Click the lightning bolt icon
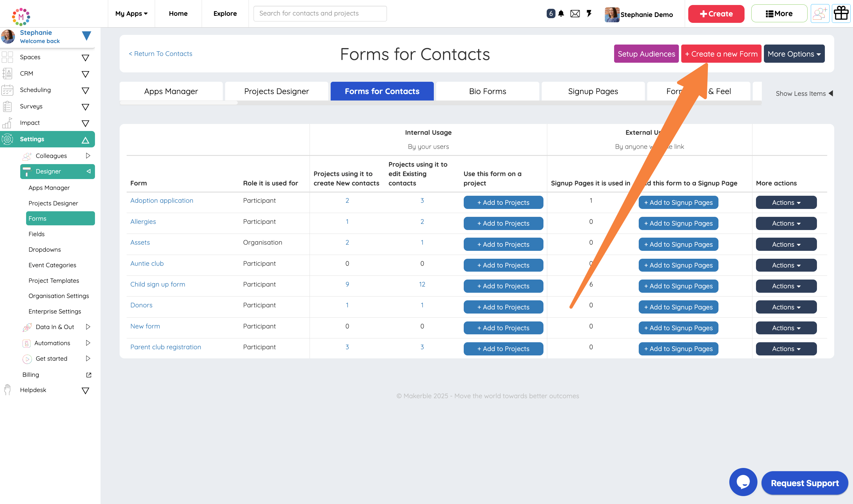 [589, 13]
